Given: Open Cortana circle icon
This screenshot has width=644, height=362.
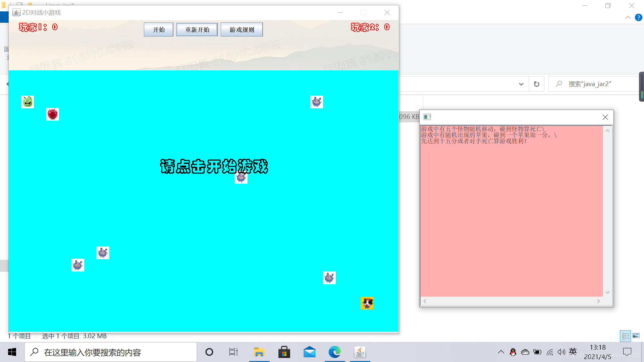Looking at the screenshot, I should tap(209, 352).
